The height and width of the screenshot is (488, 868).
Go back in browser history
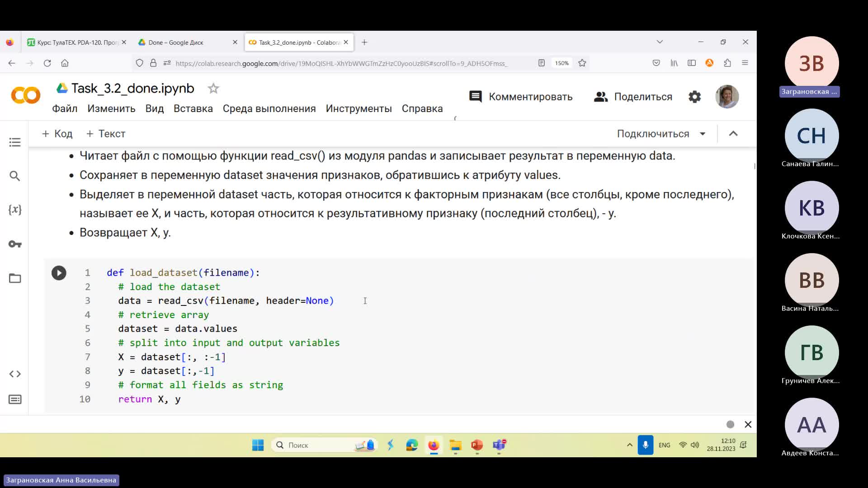click(12, 63)
